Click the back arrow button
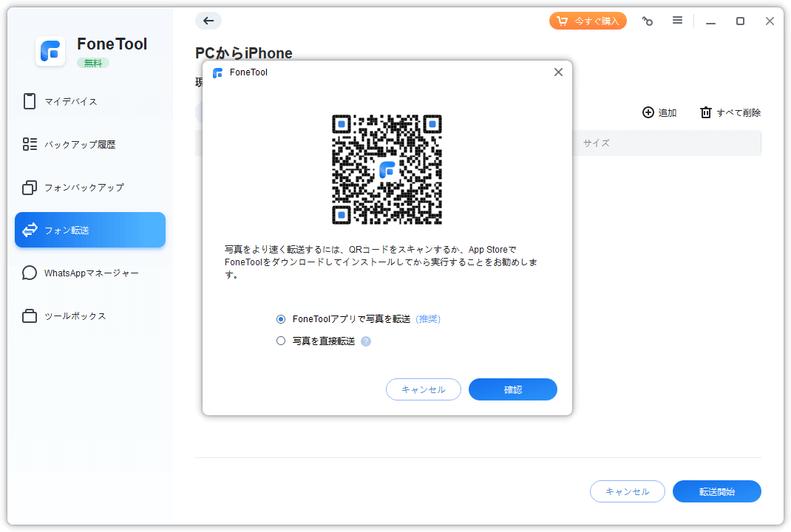 [x=208, y=21]
